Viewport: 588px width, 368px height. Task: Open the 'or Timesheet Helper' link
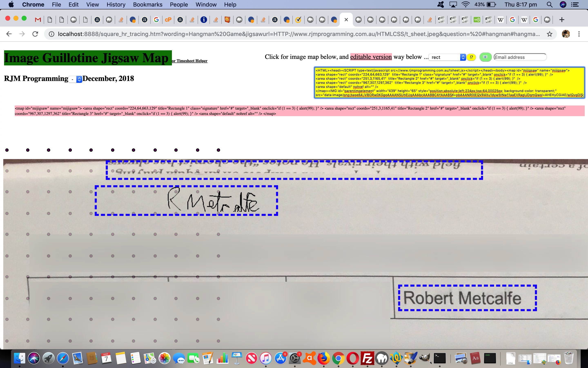(x=189, y=61)
